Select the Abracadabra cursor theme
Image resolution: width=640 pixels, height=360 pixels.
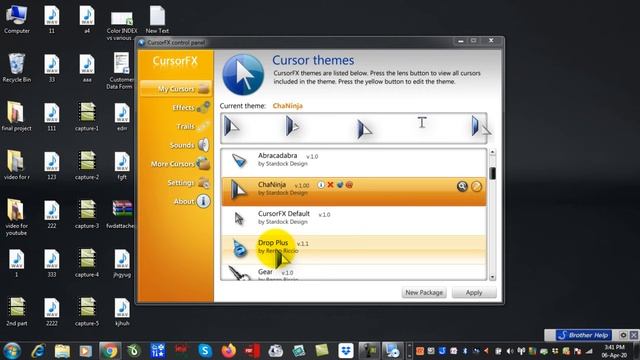353,162
